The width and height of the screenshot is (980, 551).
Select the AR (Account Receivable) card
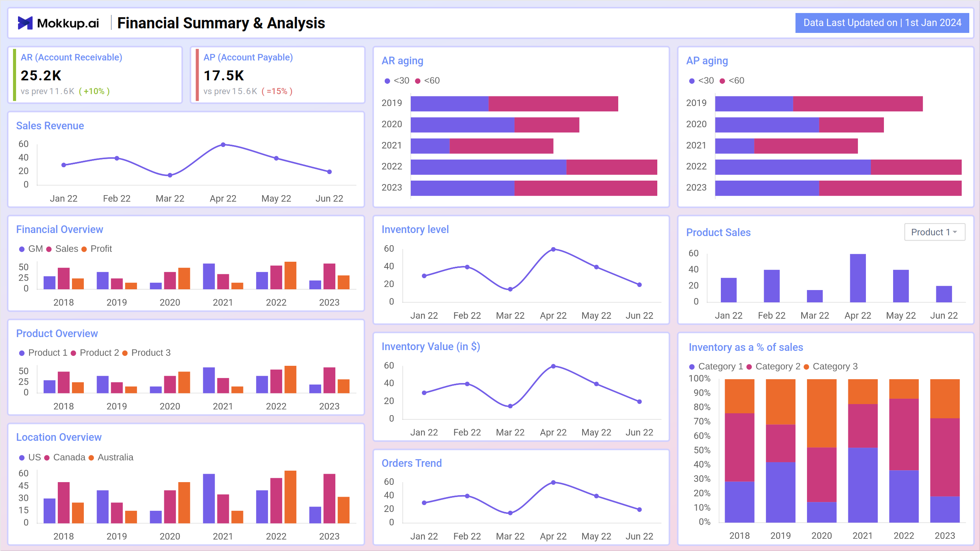click(95, 75)
